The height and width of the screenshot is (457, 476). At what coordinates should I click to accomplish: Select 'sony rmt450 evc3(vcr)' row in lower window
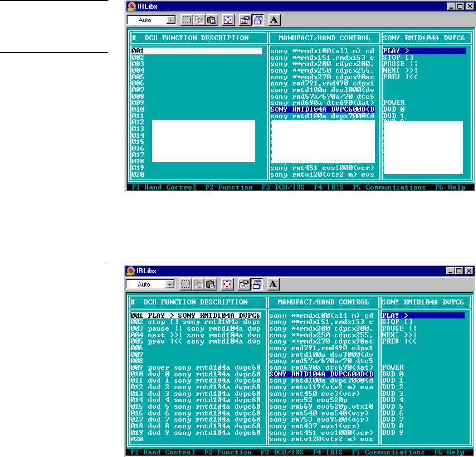click(x=315, y=394)
